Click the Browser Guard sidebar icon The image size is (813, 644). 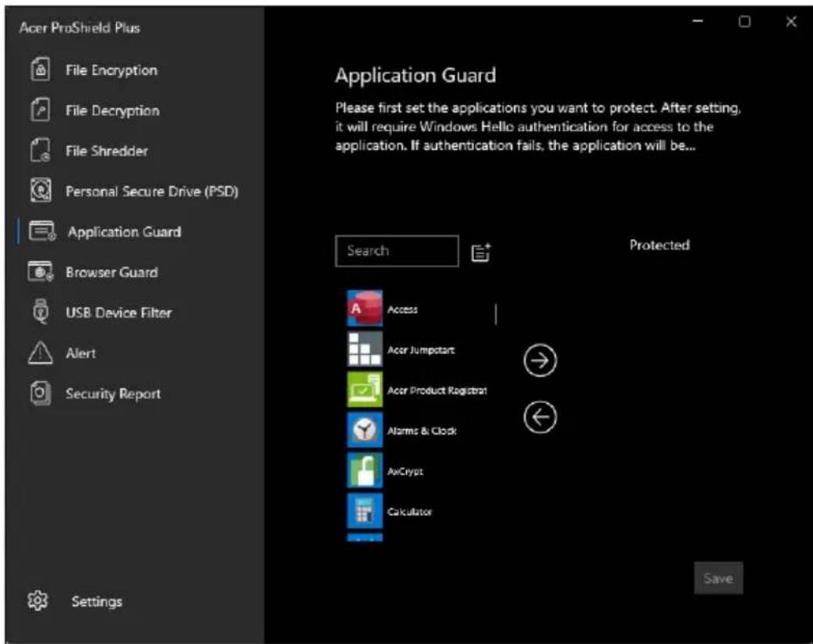pyautogui.click(x=41, y=271)
